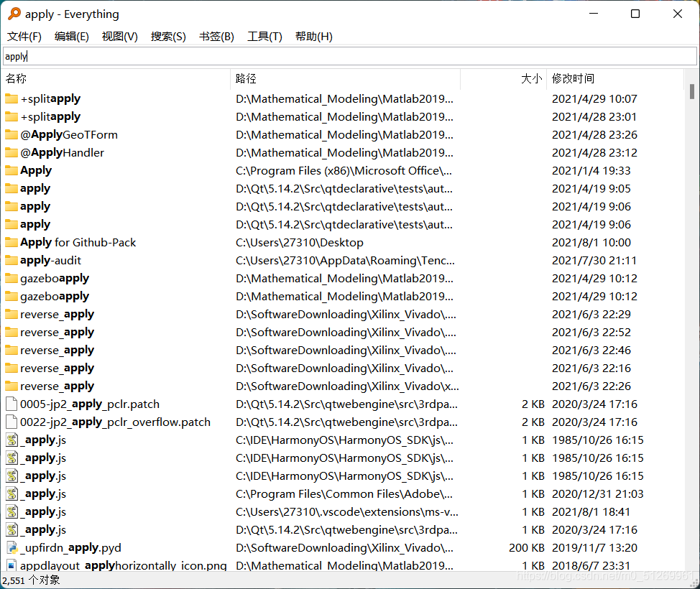
Task: Click path 'C:\Users\27310\AppData\Roaming\Tenc...'
Action: [x=345, y=260]
